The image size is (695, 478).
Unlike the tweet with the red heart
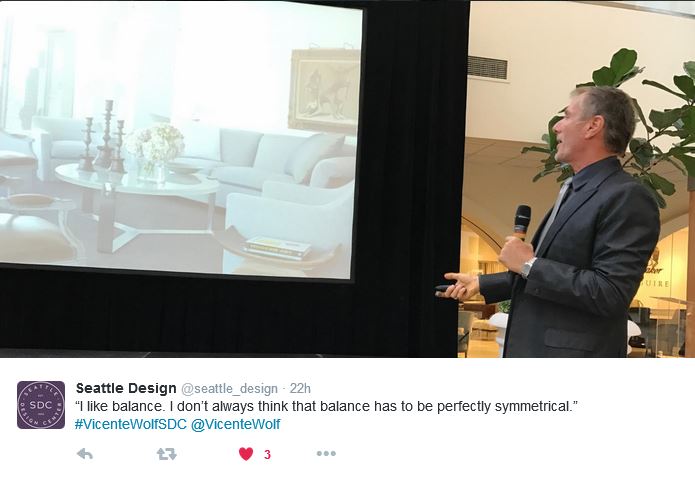tap(246, 454)
